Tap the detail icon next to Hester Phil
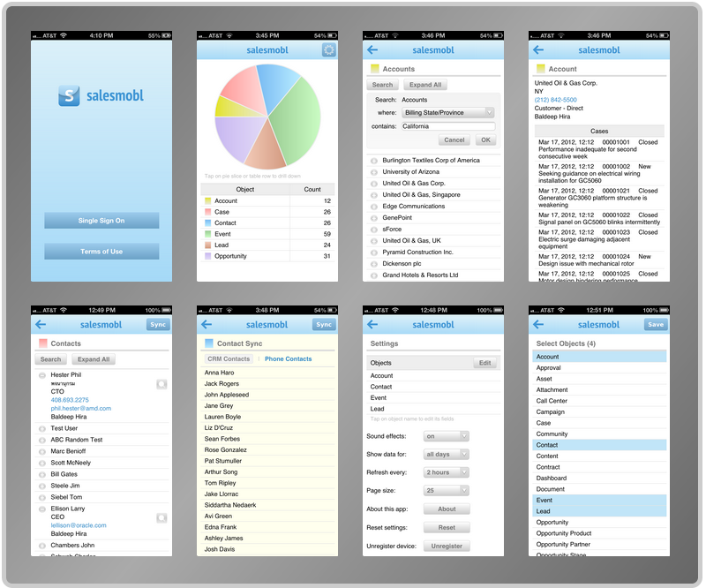706x588 pixels. [161, 384]
